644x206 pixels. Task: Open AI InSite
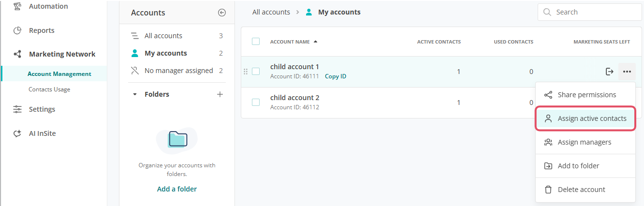pos(42,133)
